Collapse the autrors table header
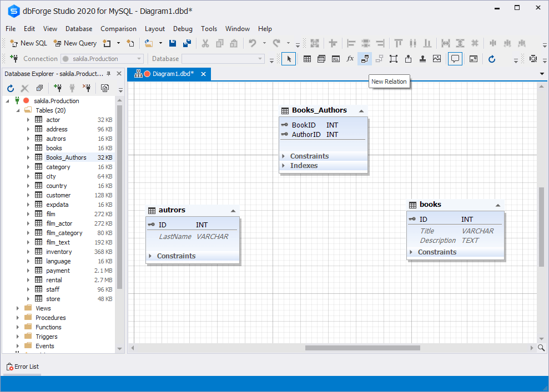Image resolution: width=549 pixels, height=392 pixels. pos(233,210)
